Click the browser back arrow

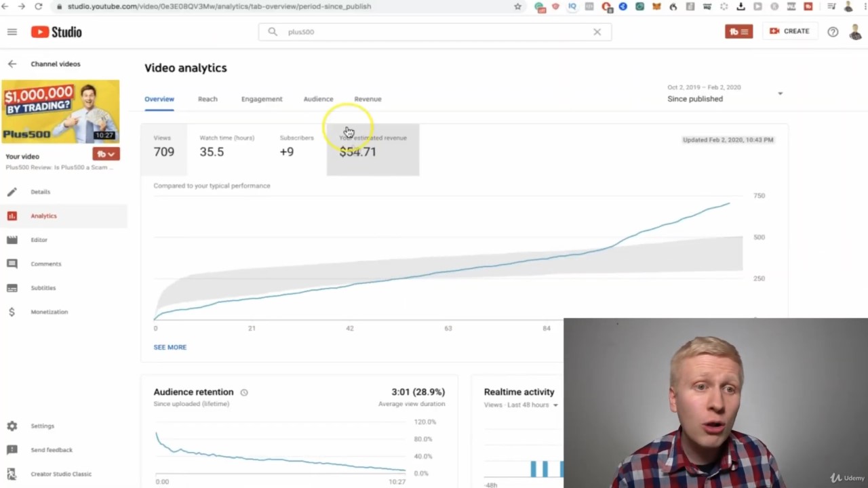tap(5, 6)
